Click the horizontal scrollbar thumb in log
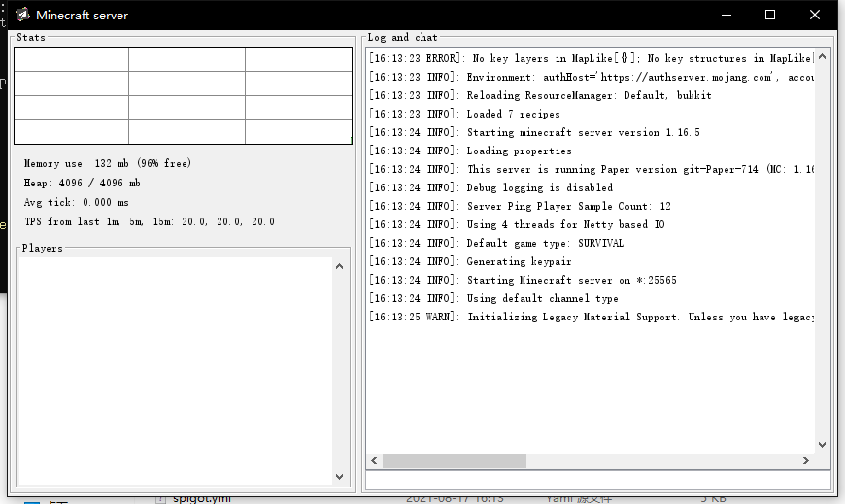 point(455,461)
